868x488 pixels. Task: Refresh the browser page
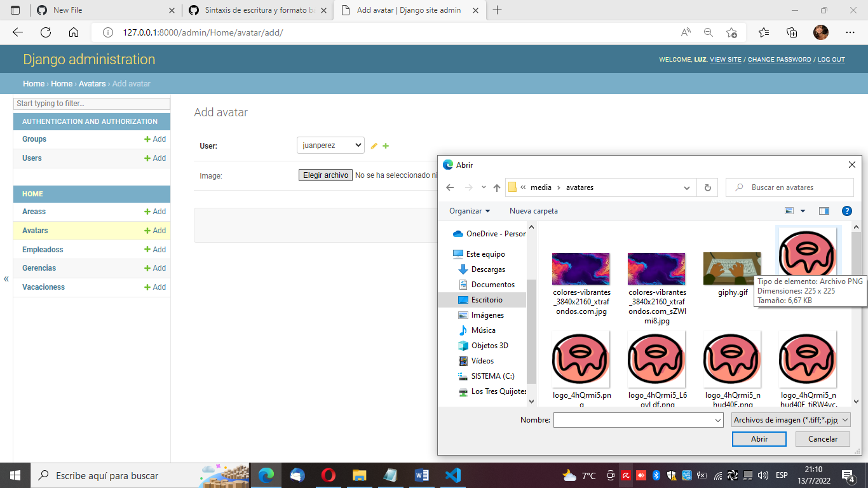(46, 32)
